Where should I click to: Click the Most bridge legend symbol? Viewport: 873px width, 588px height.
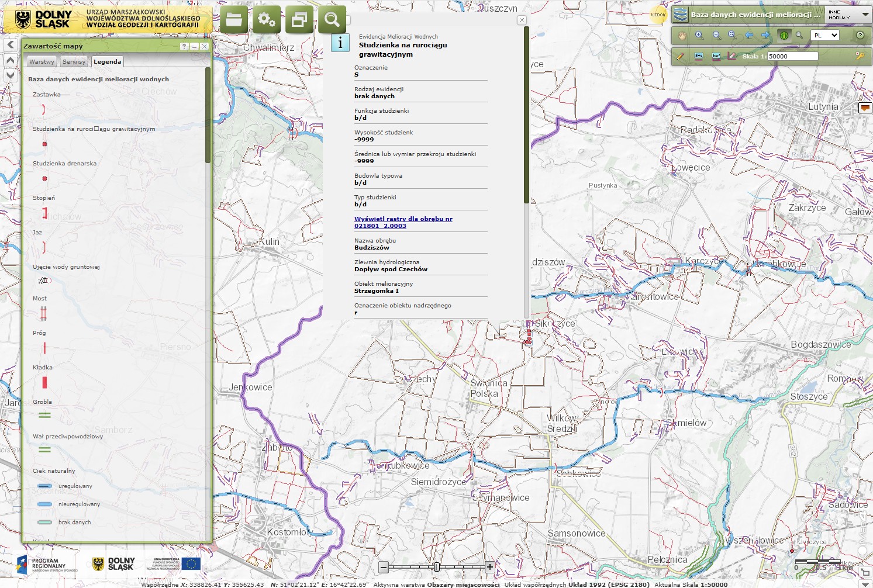(x=43, y=314)
